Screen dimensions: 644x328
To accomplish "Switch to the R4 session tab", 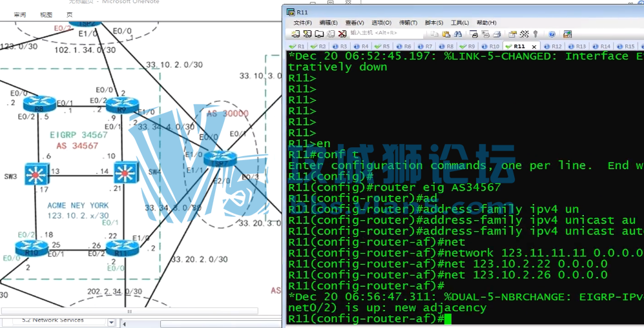I will 361,46.
